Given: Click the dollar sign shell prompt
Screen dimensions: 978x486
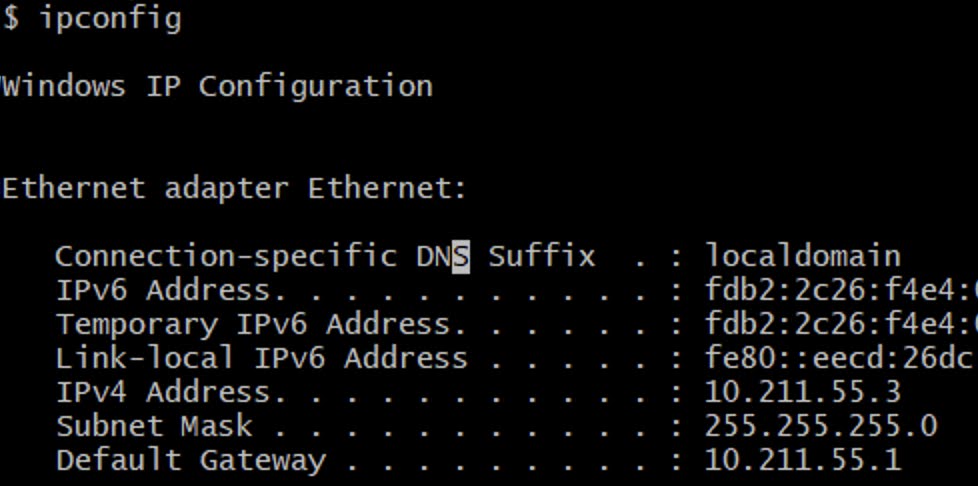Looking at the screenshot, I should coord(10,18).
